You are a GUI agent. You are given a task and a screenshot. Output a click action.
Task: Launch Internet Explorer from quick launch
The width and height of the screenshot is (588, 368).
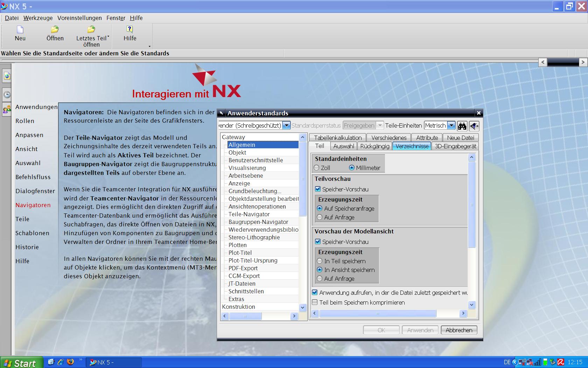[61, 362]
